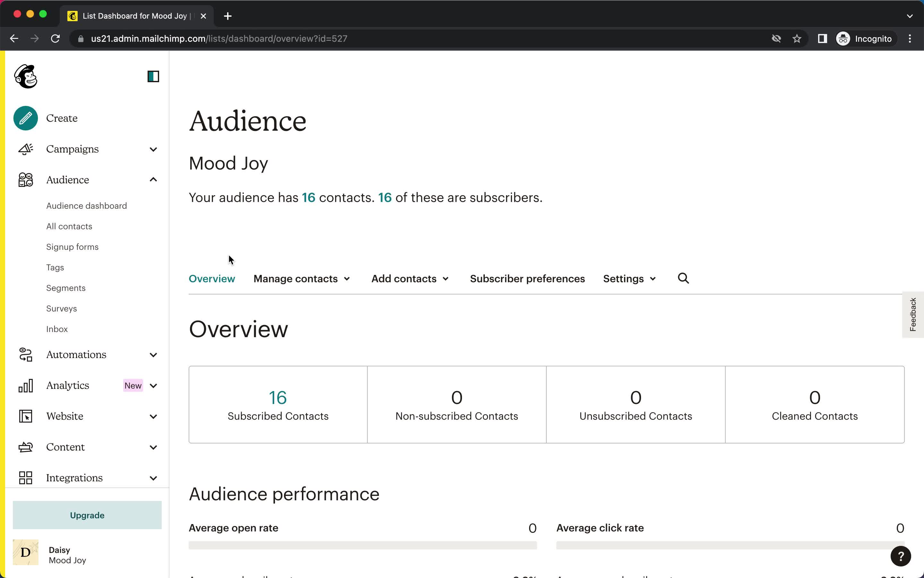The image size is (924, 578).
Task: Click the eye-slash tracking icon in address bar
Action: 776,39
